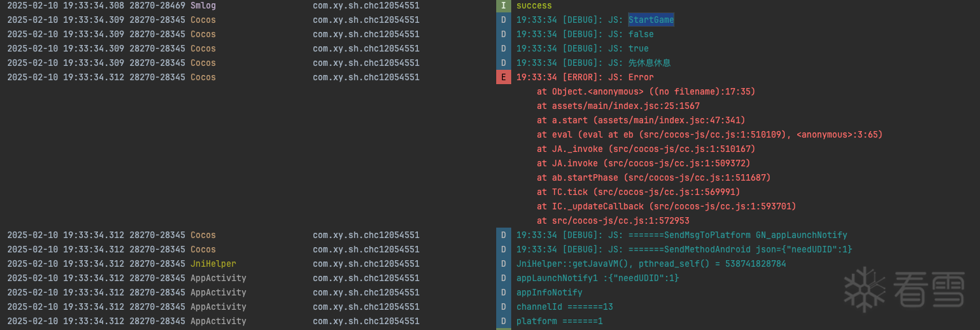
Task: Click the D badge on the channelId row
Action: (503, 307)
